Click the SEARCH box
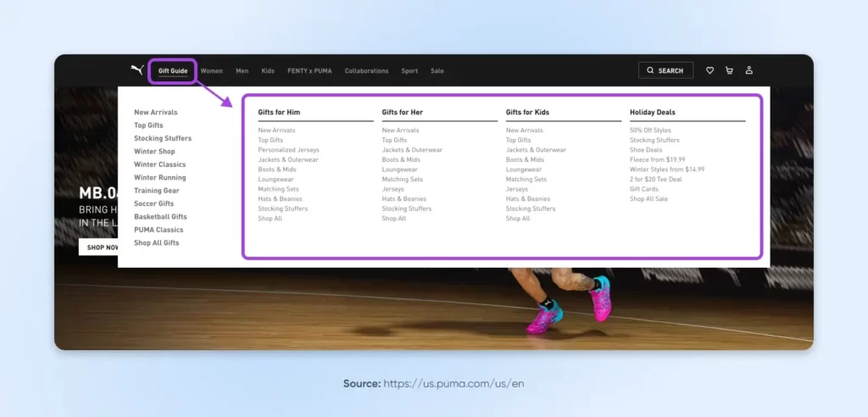The height and width of the screenshot is (417, 868). click(x=666, y=70)
